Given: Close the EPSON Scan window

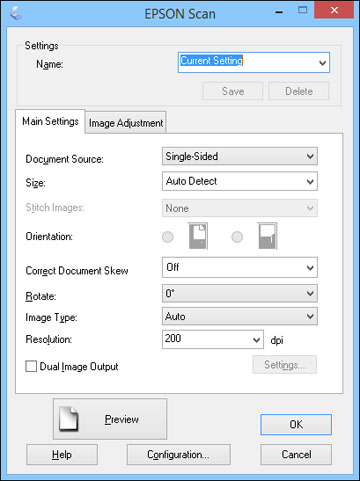Looking at the screenshot, I should [334, 10].
